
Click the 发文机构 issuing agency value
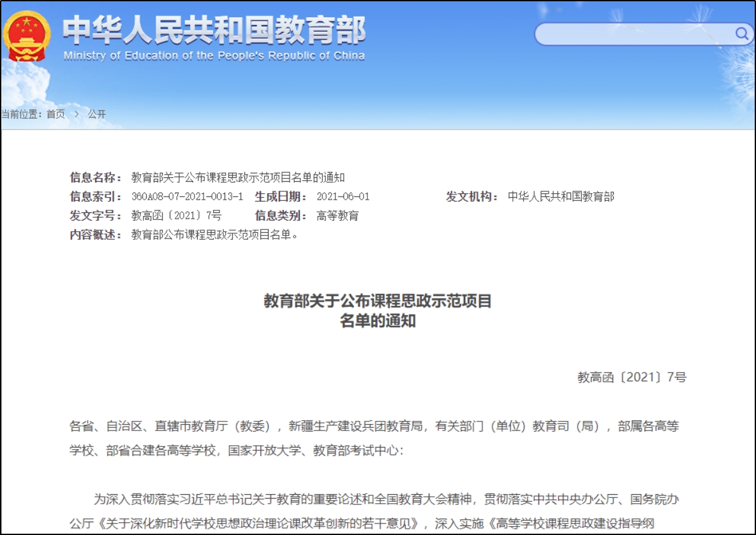pos(561,196)
